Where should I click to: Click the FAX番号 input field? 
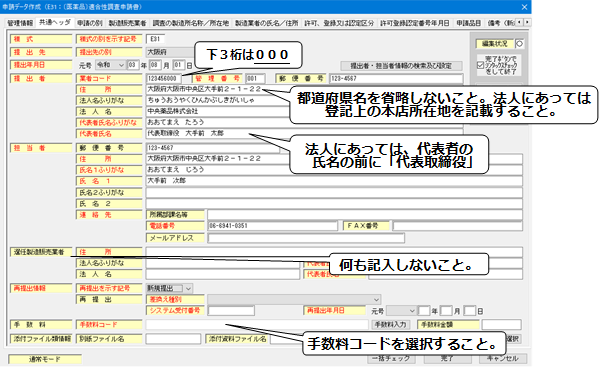point(457,226)
